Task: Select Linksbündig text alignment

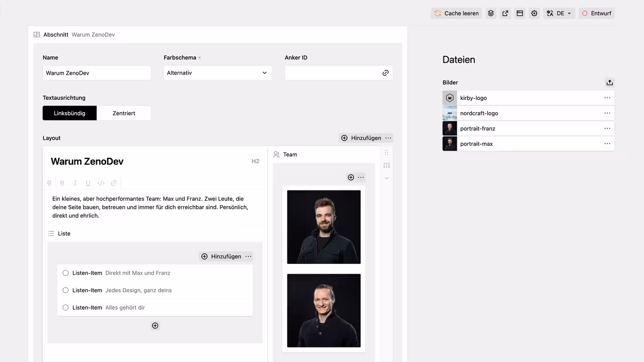Action: tap(69, 113)
